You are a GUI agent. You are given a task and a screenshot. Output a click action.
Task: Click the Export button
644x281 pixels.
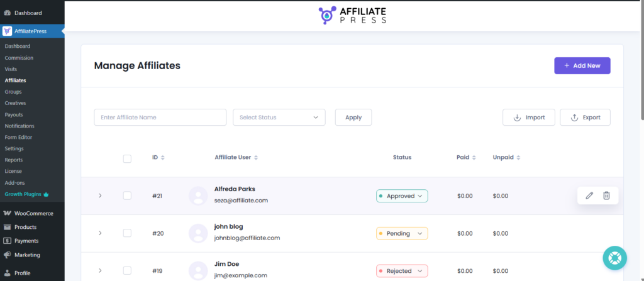(585, 118)
